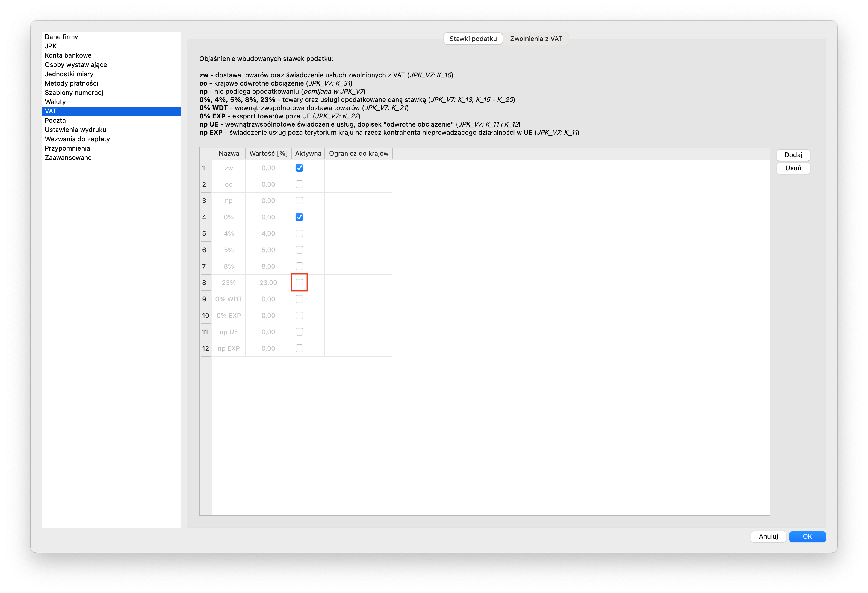The height and width of the screenshot is (593, 868).
Task: Open JPK settings section
Action: point(111,46)
